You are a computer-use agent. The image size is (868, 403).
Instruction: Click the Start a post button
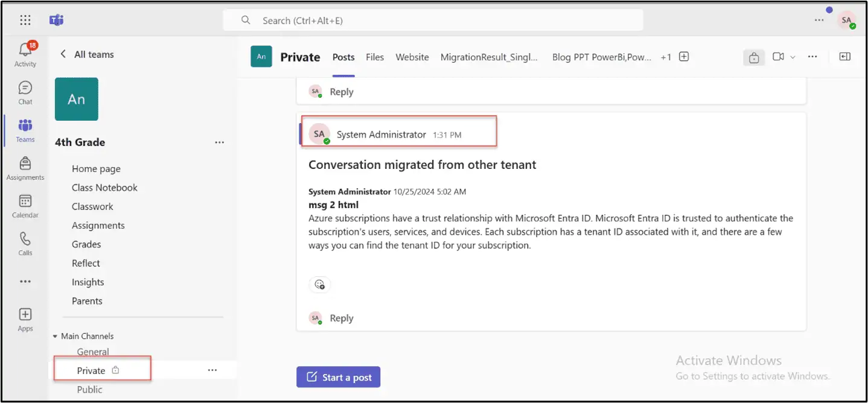tap(338, 376)
